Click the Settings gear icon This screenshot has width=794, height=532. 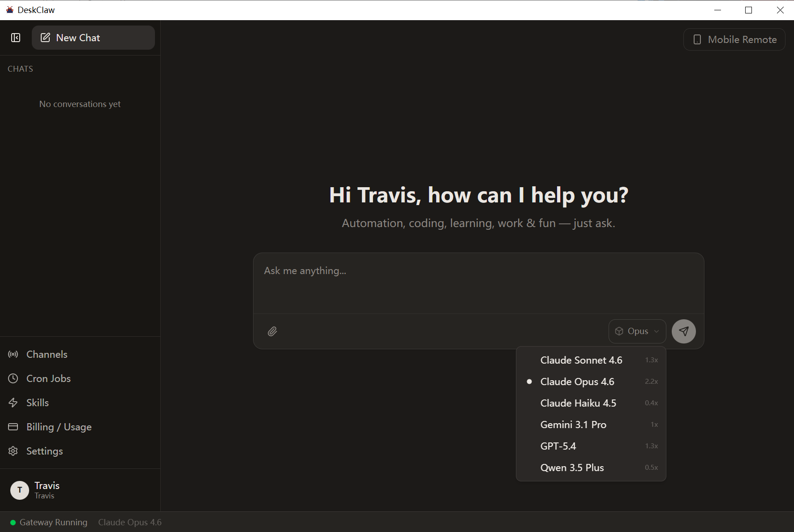[13, 451]
